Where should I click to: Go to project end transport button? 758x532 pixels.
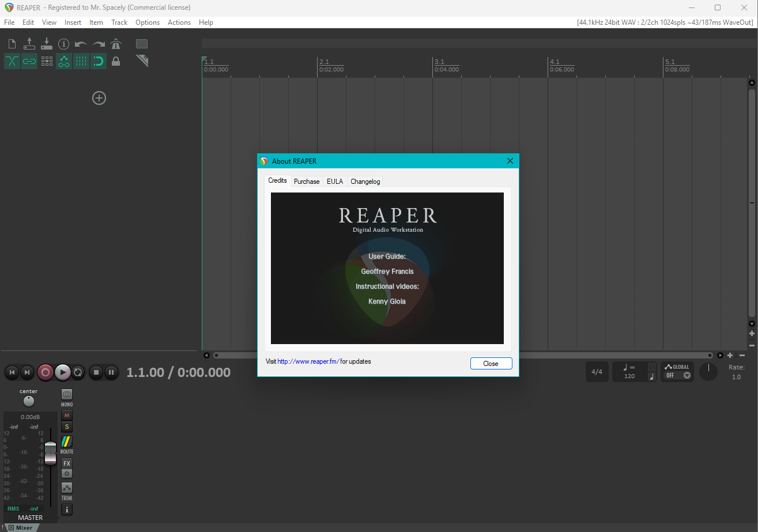coord(27,372)
